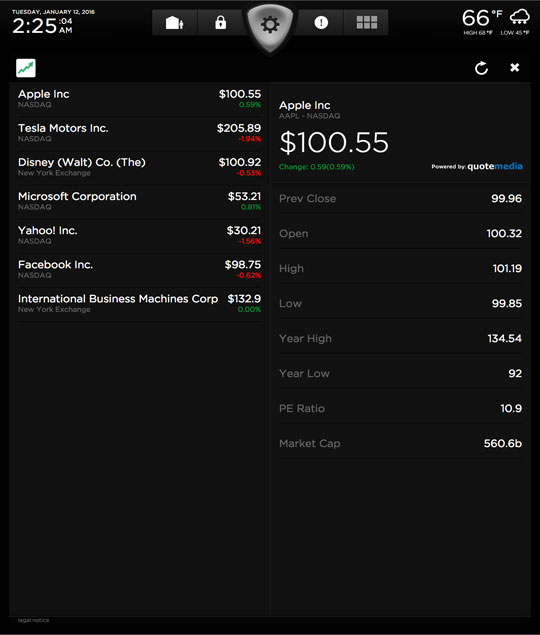This screenshot has height=635, width=540.
Task: Open the exclamation alert icon
Action: pos(321,23)
